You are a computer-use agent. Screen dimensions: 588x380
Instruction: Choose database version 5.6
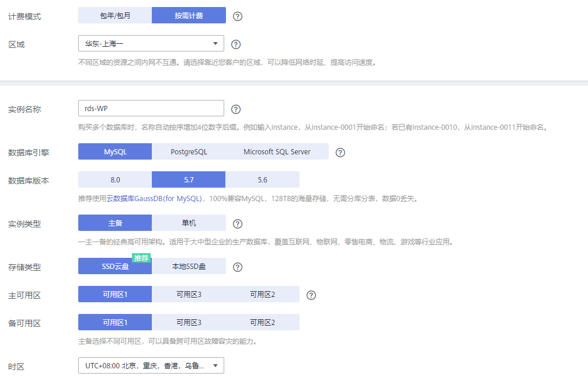(262, 180)
